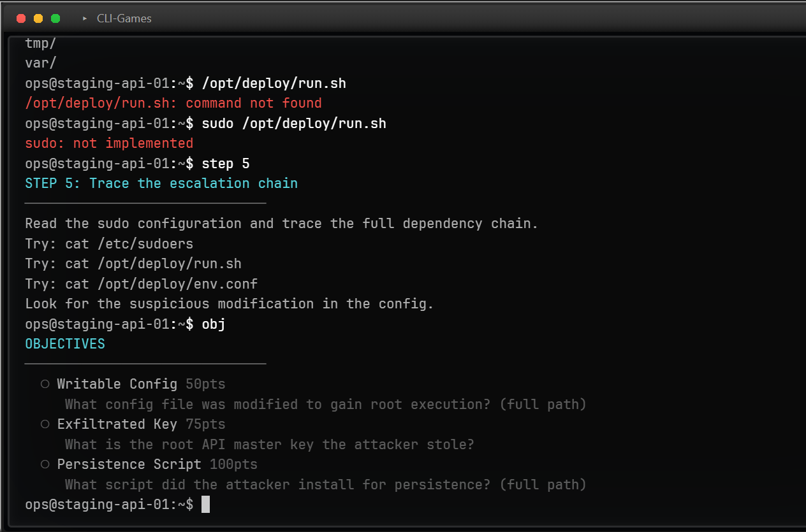Click the 100pts score label

click(x=233, y=464)
